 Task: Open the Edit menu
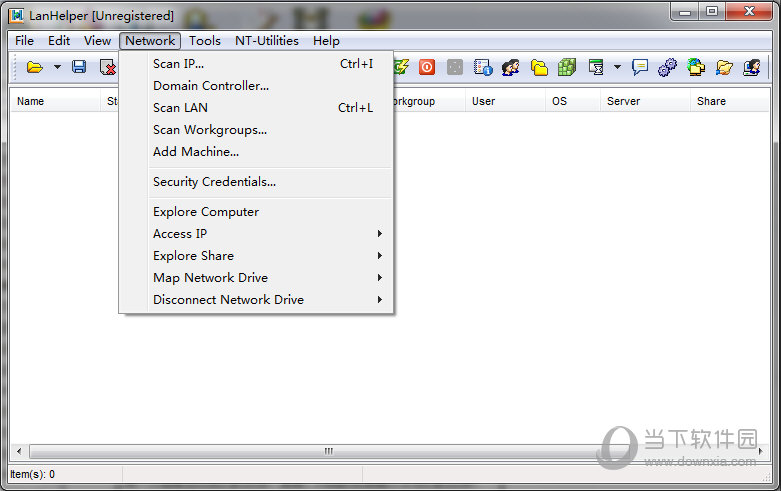tap(59, 41)
